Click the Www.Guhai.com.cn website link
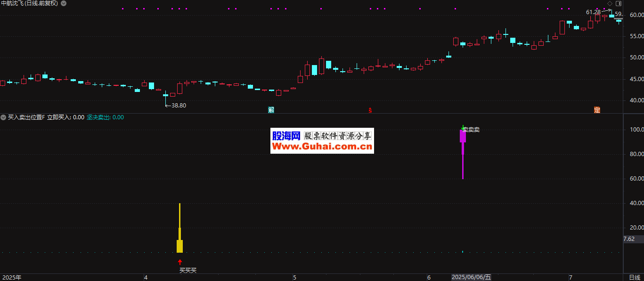Screen dimensions: 644x281 322,147
